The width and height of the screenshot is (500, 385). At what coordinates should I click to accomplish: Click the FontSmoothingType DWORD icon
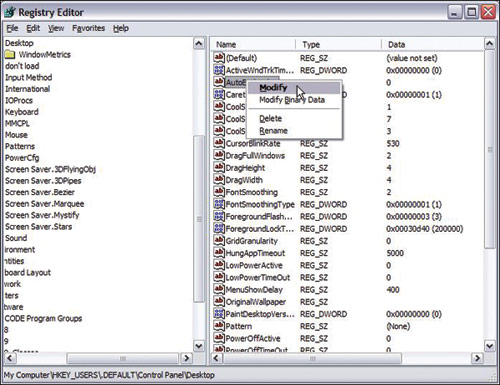(x=219, y=204)
